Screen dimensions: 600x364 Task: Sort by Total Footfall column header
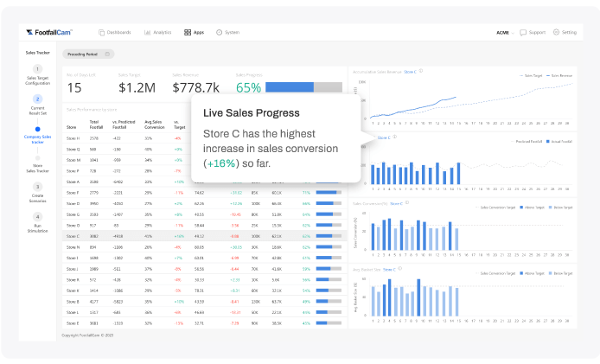click(x=97, y=125)
